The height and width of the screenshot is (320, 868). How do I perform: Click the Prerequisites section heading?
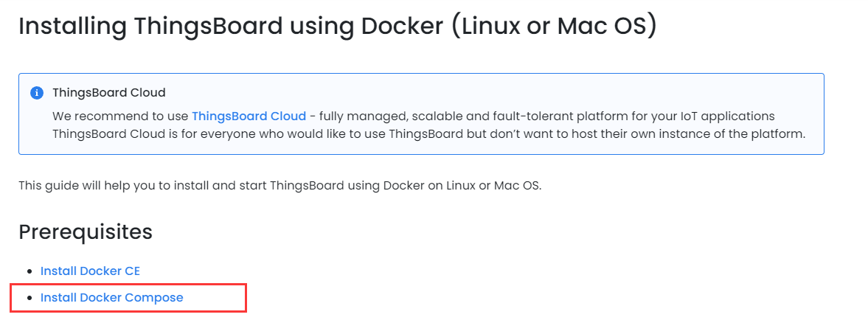pos(86,232)
